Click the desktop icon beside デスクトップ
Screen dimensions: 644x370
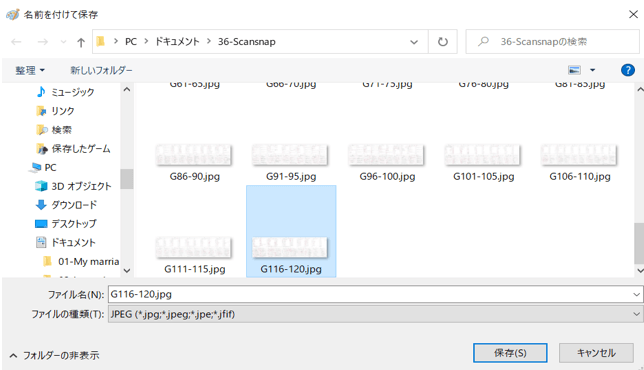click(x=41, y=224)
